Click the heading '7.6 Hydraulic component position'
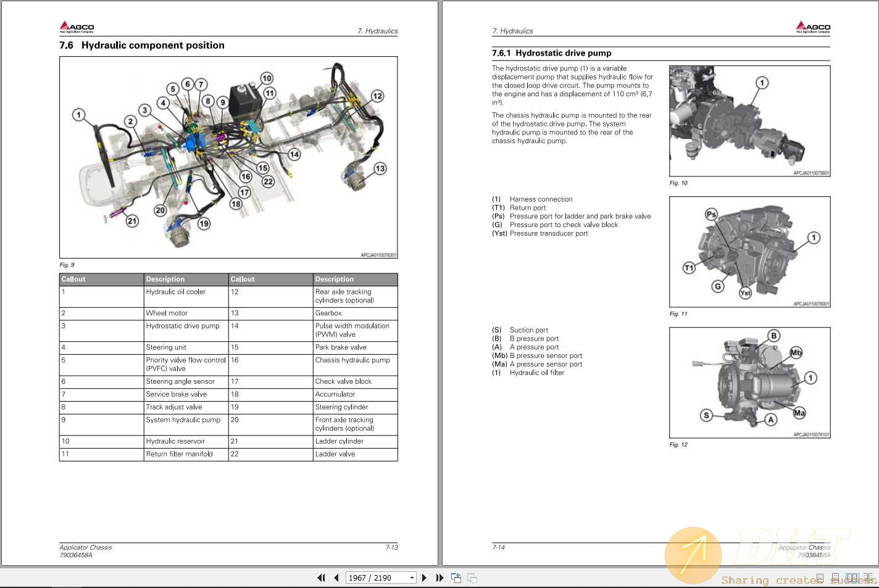The height and width of the screenshot is (588, 879). [x=142, y=45]
